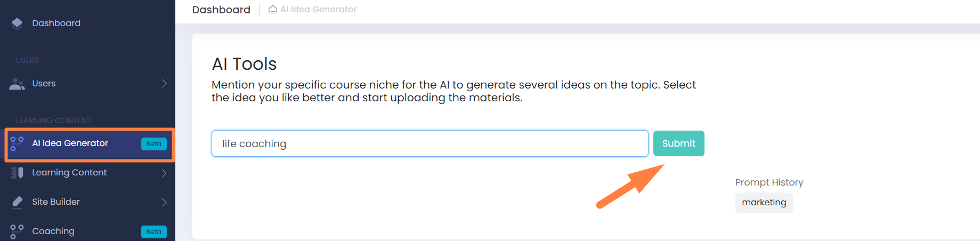Viewport: 980px width, 241px height.
Task: Click the Coaching nodes icon
Action: tap(17, 231)
